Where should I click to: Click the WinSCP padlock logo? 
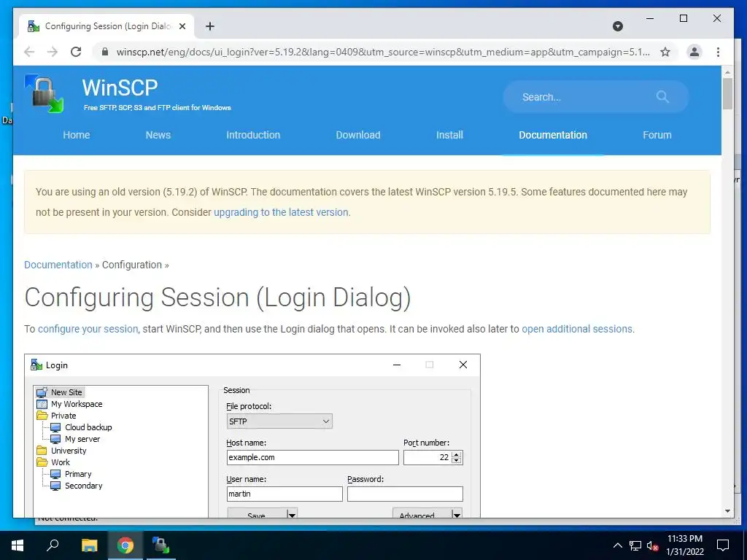pyautogui.click(x=44, y=94)
